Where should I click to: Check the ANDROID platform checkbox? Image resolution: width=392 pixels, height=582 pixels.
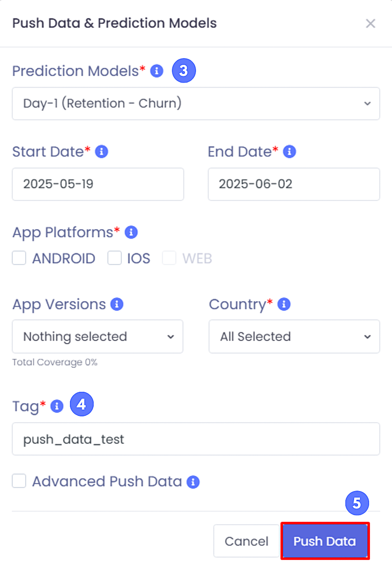point(19,258)
